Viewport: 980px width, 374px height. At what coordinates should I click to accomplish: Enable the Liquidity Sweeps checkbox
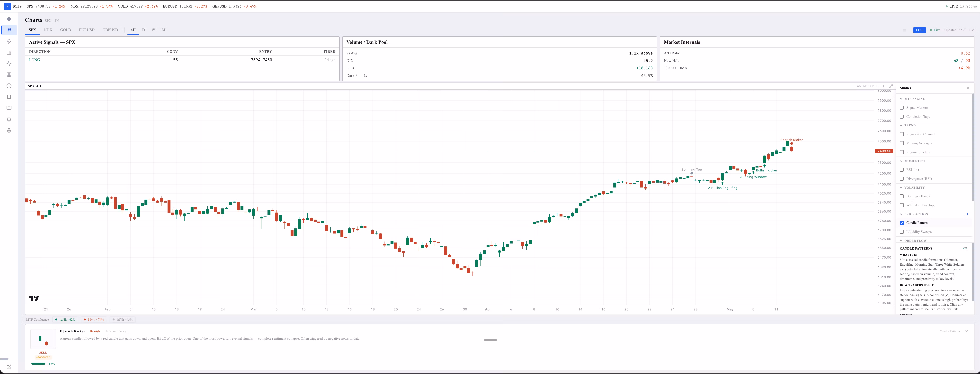[x=902, y=232]
